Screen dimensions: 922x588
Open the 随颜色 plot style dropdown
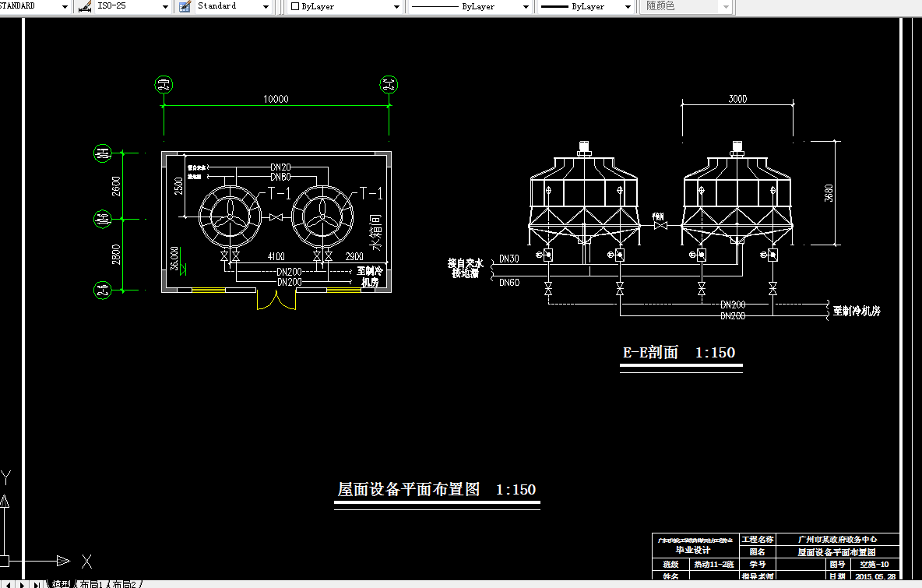tap(726, 6)
